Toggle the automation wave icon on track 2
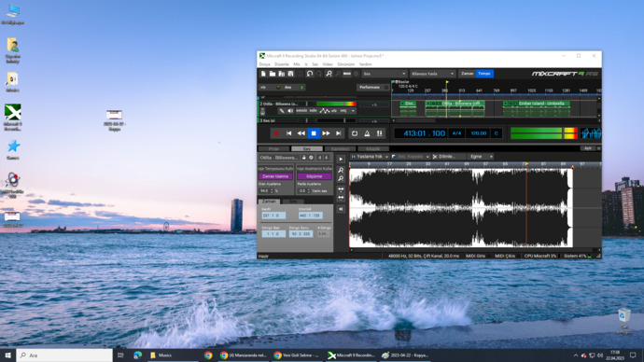The image size is (644, 362). pos(325,111)
